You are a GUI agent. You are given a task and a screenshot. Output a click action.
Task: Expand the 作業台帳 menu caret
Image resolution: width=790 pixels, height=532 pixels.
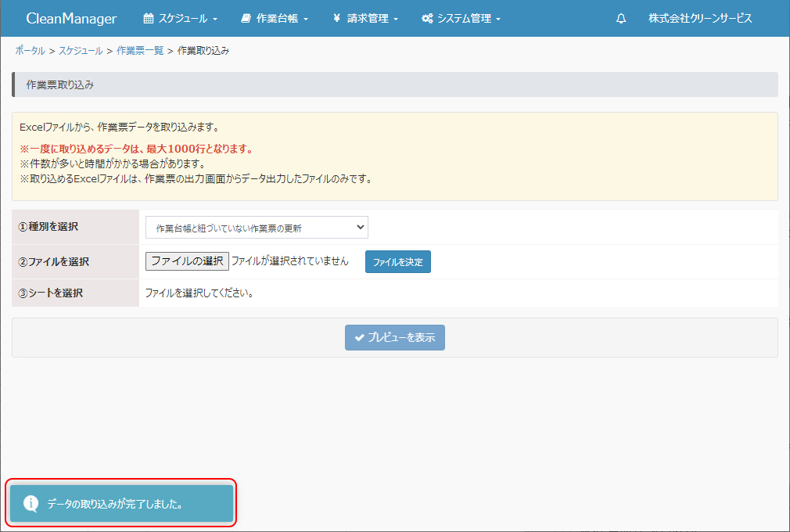point(306,19)
